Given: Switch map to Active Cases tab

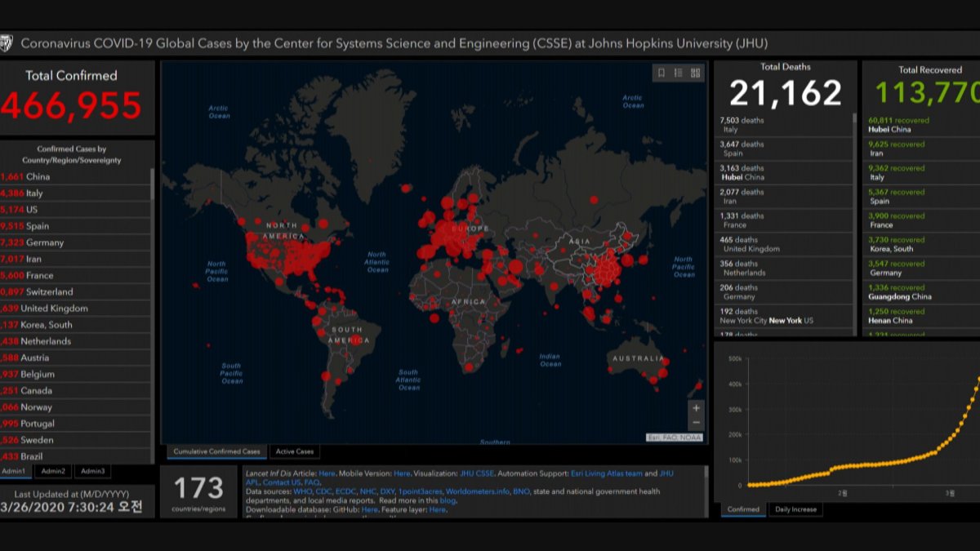Looking at the screenshot, I should (x=294, y=451).
